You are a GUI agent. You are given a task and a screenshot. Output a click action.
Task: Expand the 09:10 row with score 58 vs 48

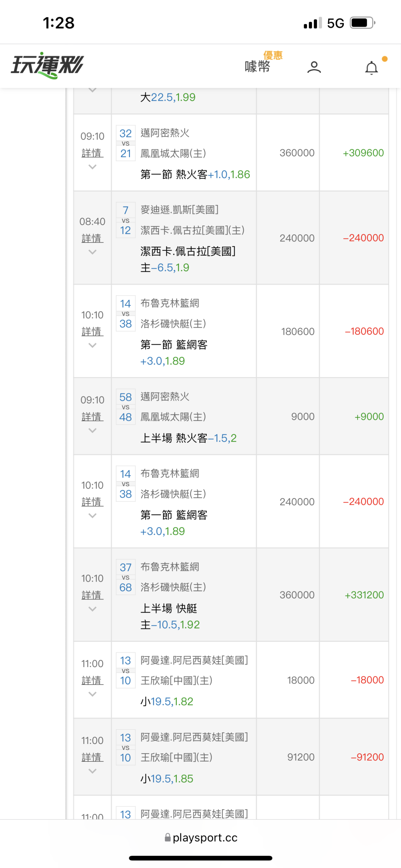click(92, 430)
